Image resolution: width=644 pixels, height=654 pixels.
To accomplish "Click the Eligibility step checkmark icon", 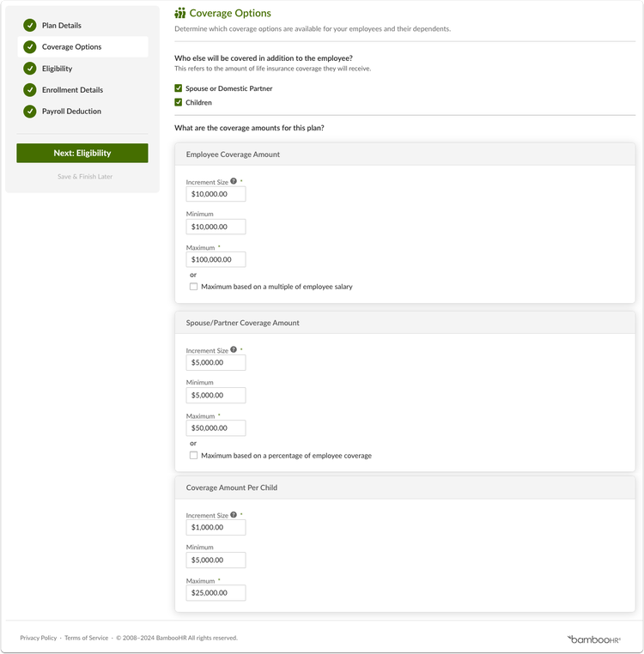I will click(x=30, y=69).
